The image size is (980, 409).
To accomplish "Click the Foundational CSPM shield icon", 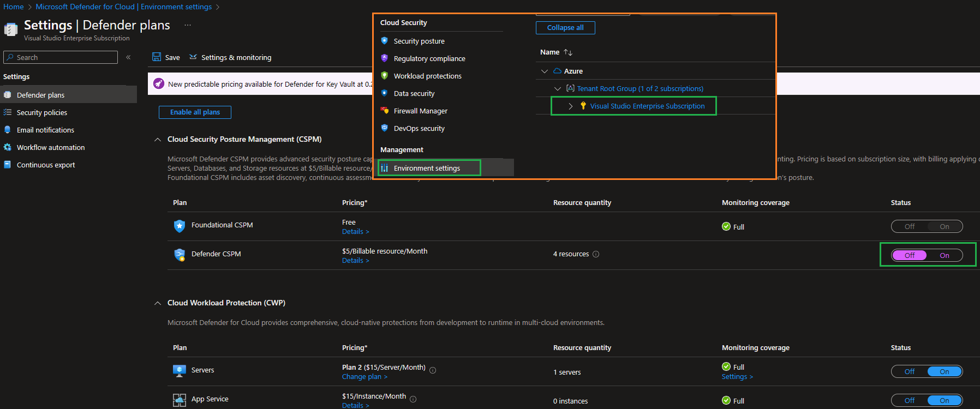I will 180,226.
